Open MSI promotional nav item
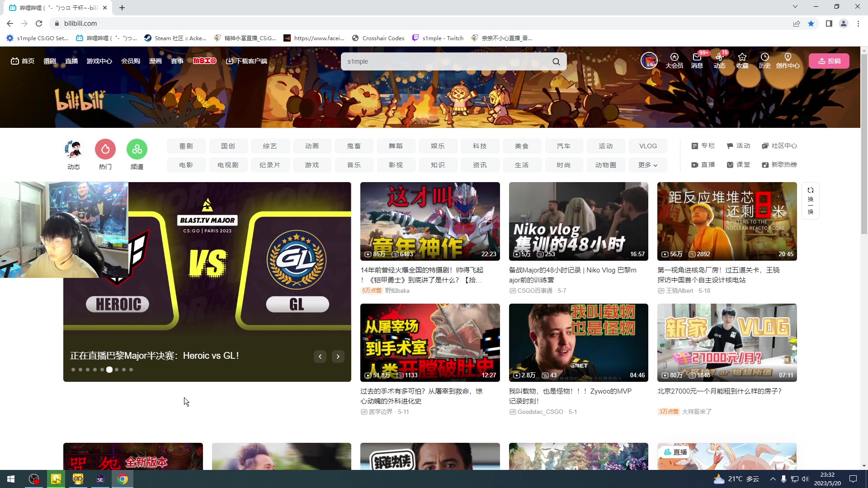The width and height of the screenshot is (868, 488). (204, 61)
